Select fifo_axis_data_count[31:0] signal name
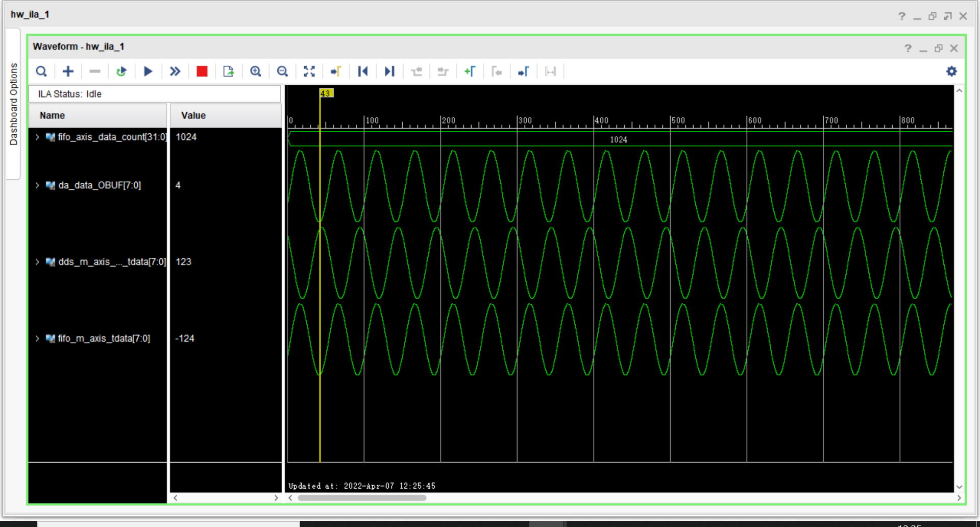Viewport: 980px width, 527px height. (112, 137)
